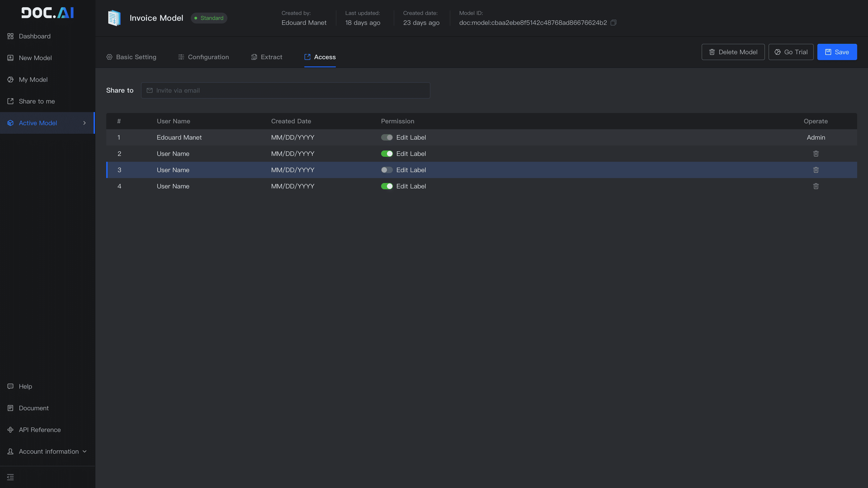Image resolution: width=868 pixels, height=488 pixels.
Task: Disable Edit Label toggle for row 2
Action: tap(387, 154)
